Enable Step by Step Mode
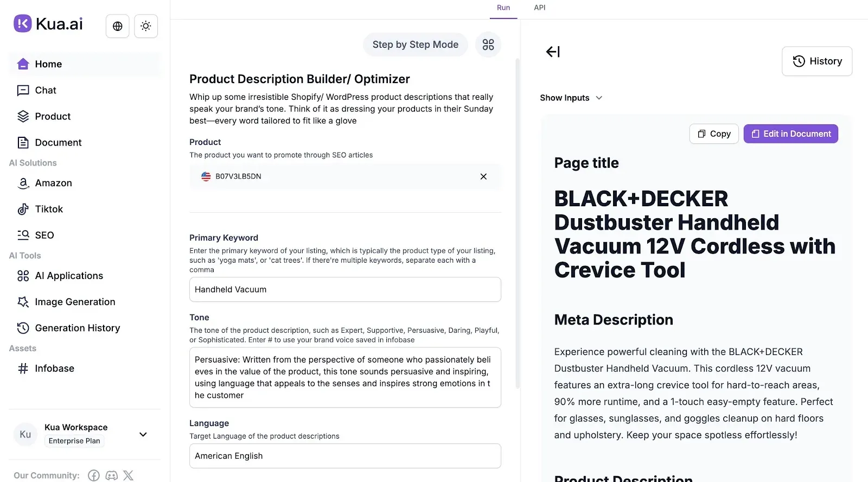Screen dimensions: 868x482 415,45
